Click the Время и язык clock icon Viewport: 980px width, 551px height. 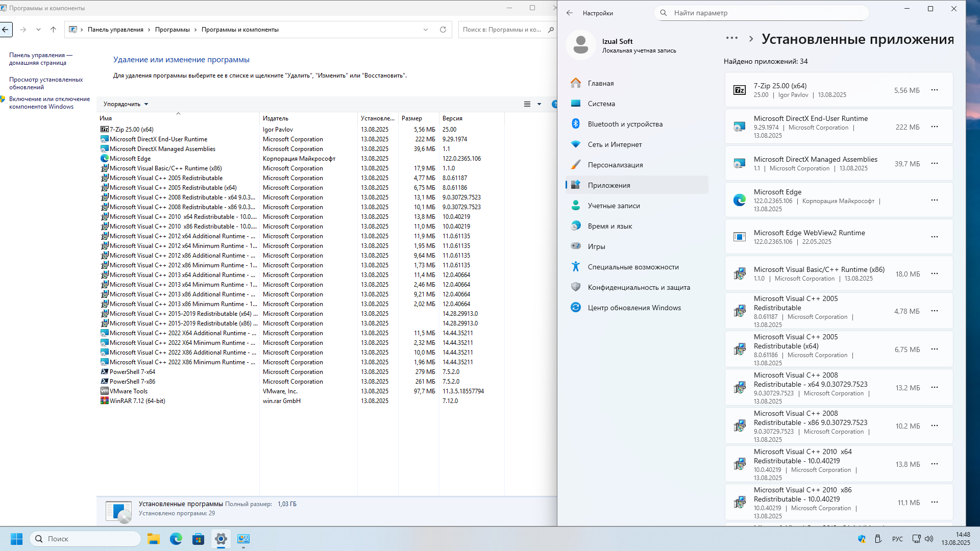coord(576,226)
